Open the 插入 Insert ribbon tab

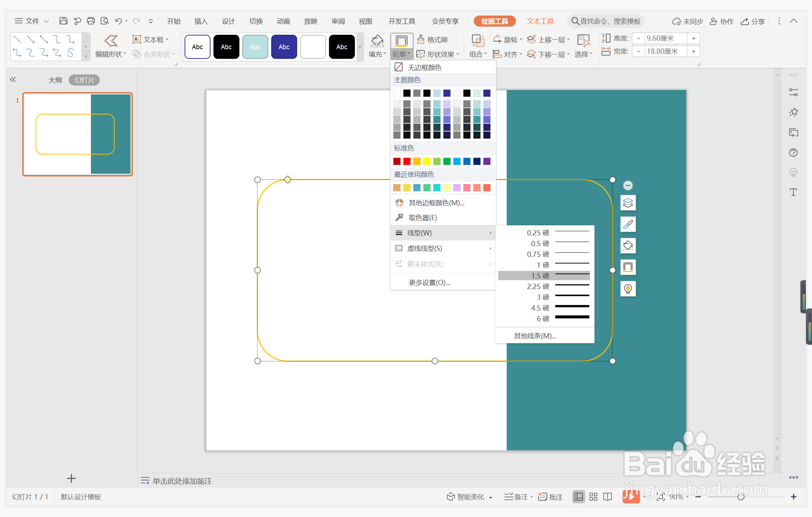point(201,21)
